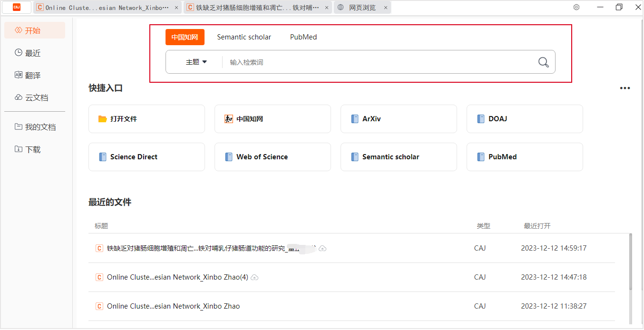Click the 类型 column header
Viewport: 644px width, 330px height.
coord(484,226)
